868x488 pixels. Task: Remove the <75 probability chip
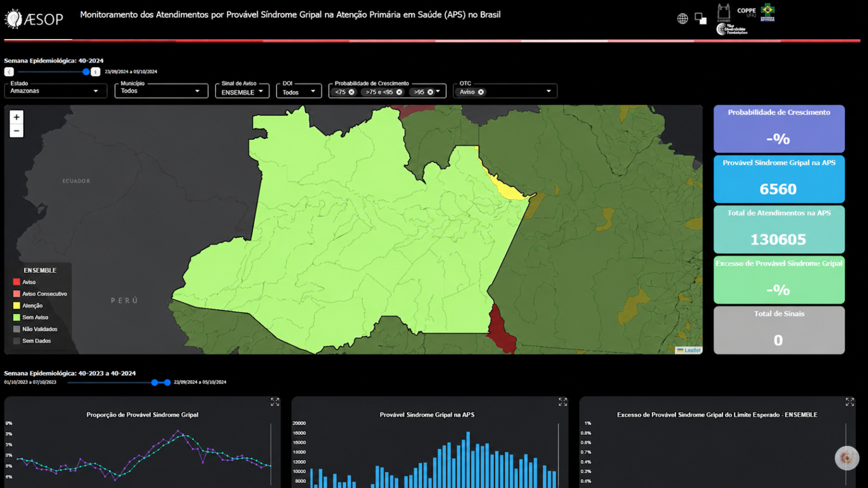click(352, 92)
